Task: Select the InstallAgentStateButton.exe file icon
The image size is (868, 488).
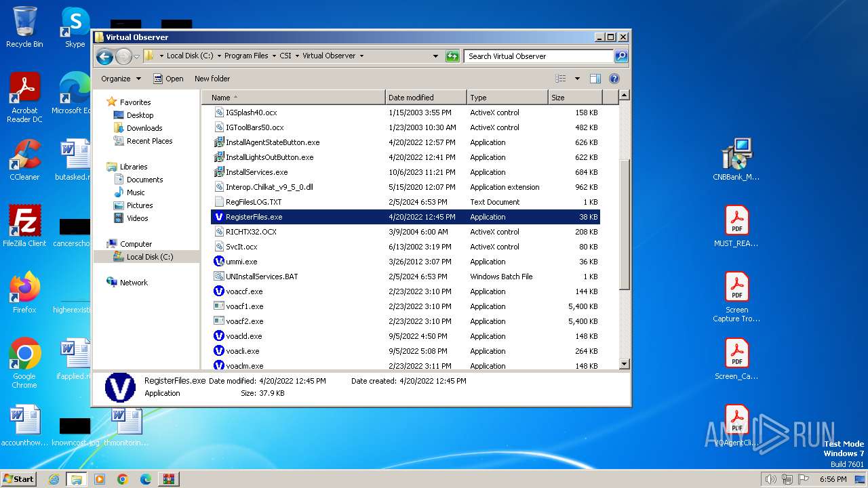Action: [x=219, y=142]
